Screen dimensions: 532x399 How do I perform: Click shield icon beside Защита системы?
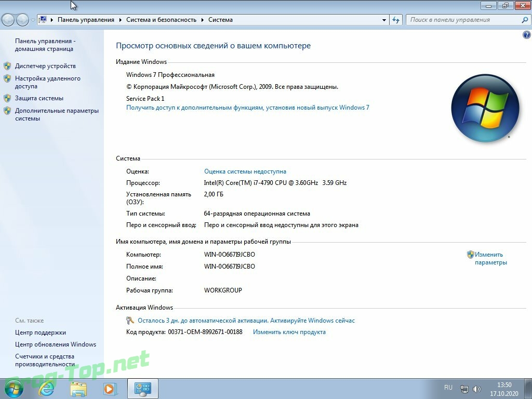coord(7,98)
